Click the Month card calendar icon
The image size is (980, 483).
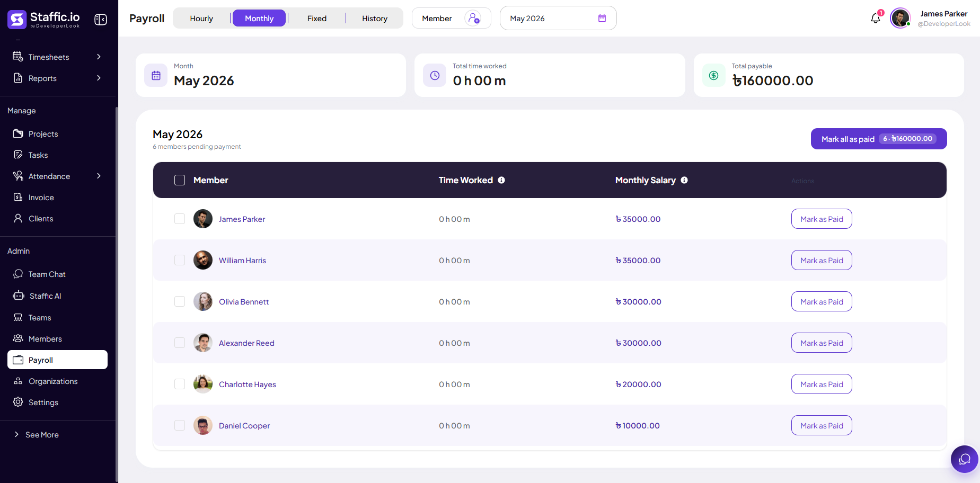156,75
